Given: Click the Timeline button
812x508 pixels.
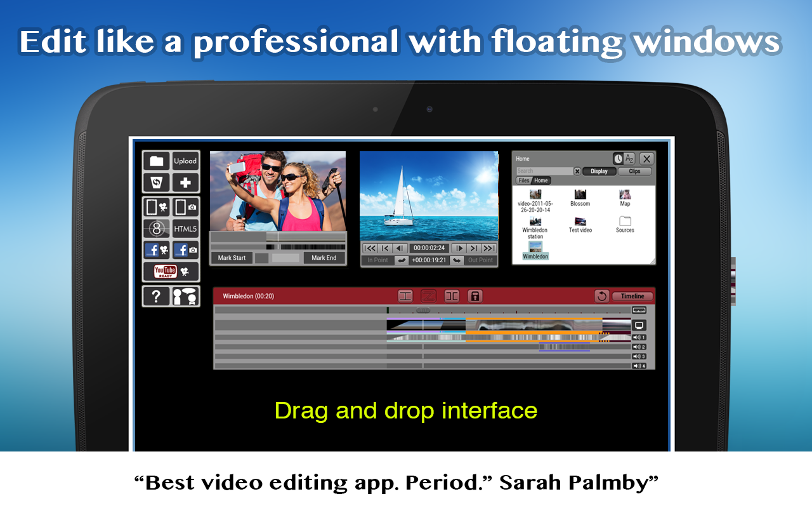Looking at the screenshot, I should point(632,296).
